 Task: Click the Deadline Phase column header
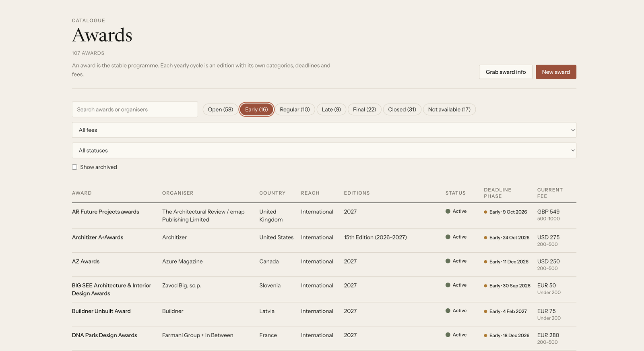coord(497,193)
